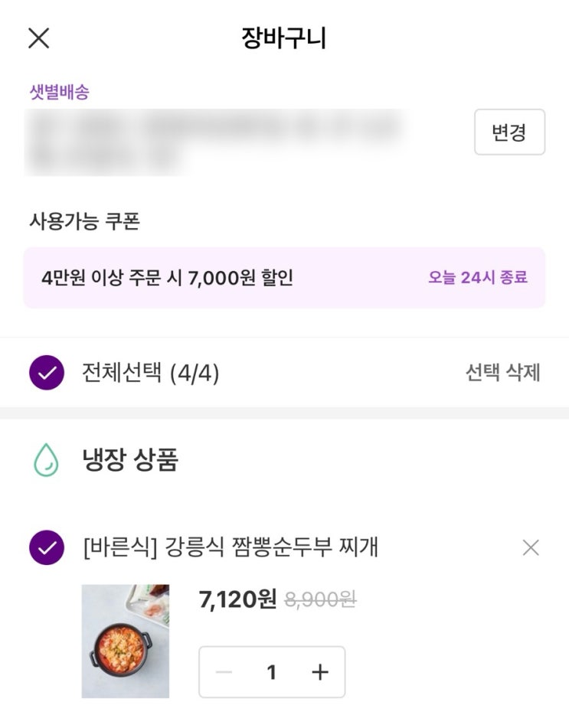
Task: Click the 샛별배송 delivery type label
Action: click(59, 92)
